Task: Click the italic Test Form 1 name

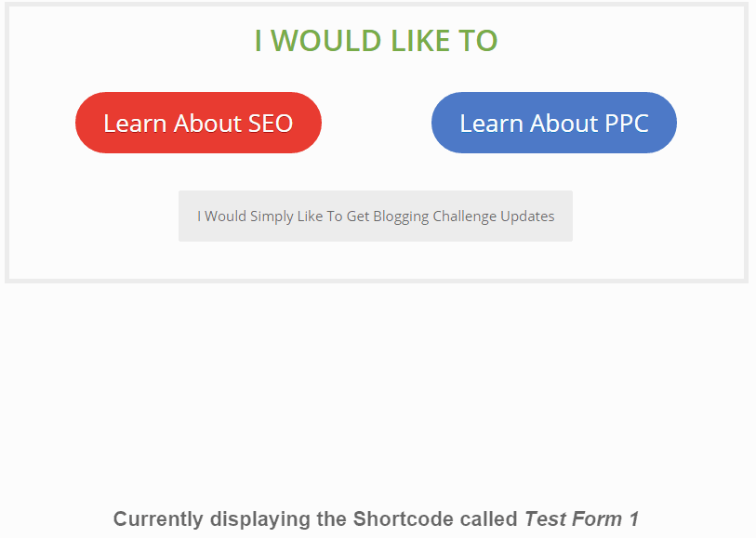Action: [x=581, y=519]
